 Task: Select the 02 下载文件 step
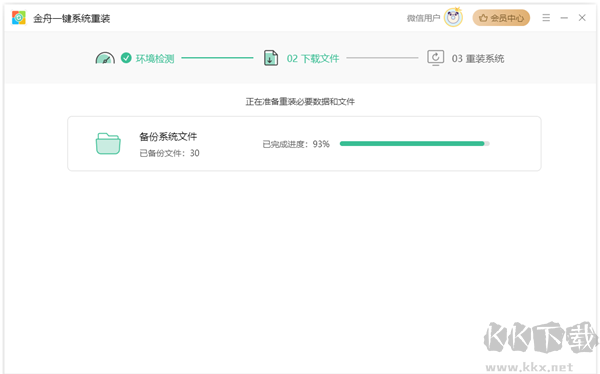[x=313, y=59]
